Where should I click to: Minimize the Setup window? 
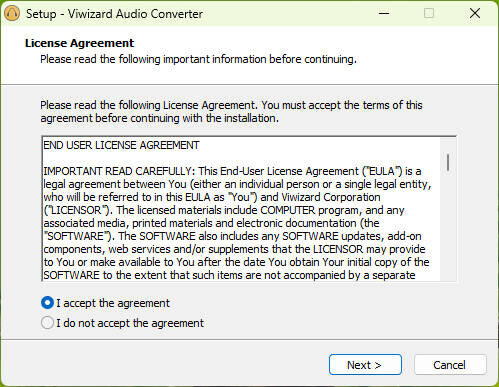click(x=384, y=14)
